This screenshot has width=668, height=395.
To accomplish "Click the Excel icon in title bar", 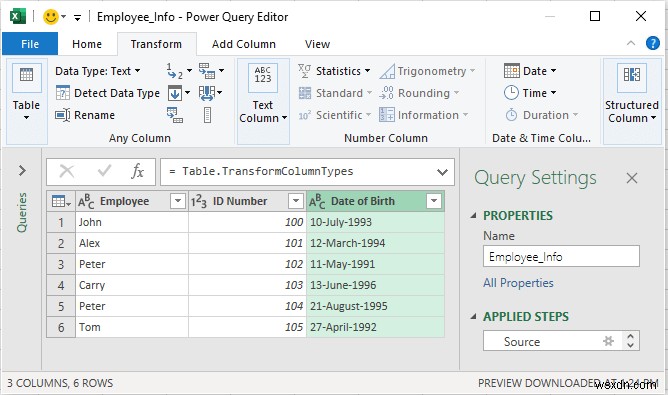I will 18,17.
